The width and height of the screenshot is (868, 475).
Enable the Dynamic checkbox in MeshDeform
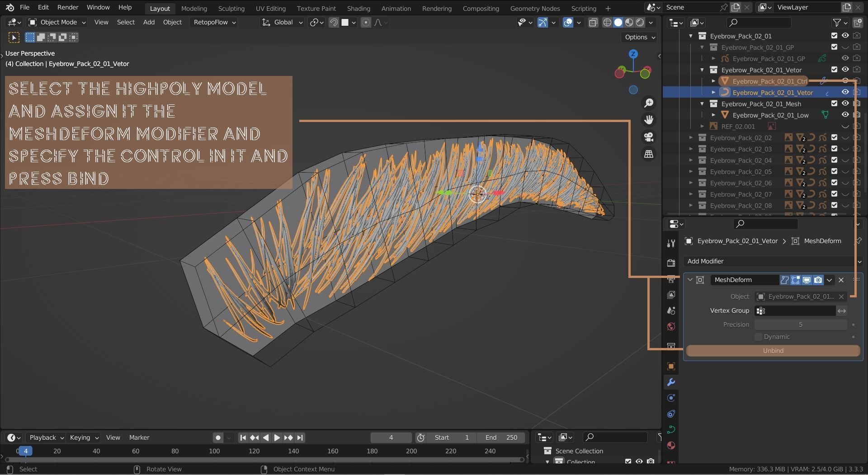coord(758,337)
